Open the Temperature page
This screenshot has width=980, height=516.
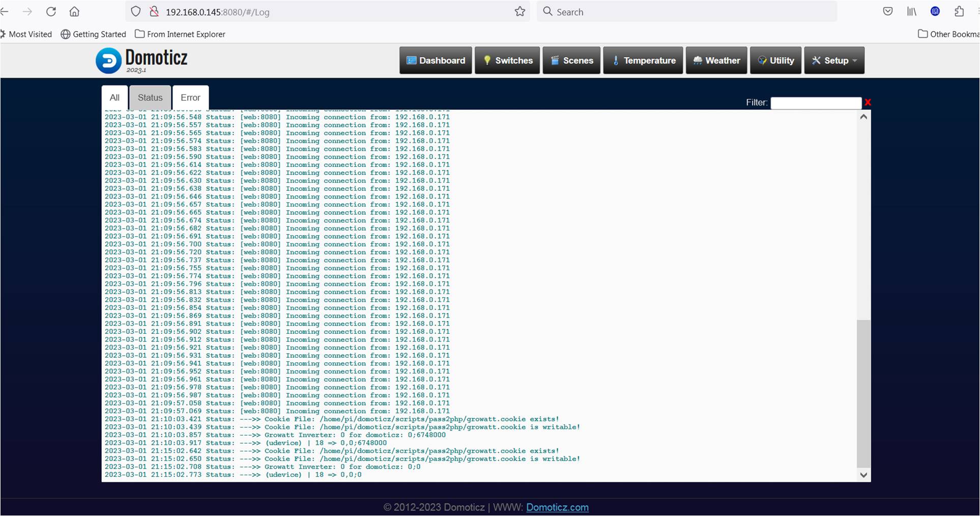coord(643,60)
